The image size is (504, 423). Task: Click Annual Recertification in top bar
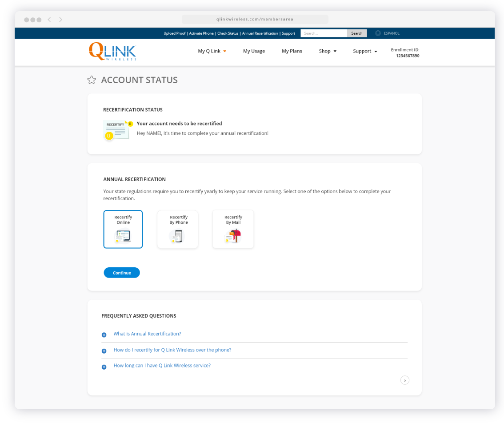[260, 33]
